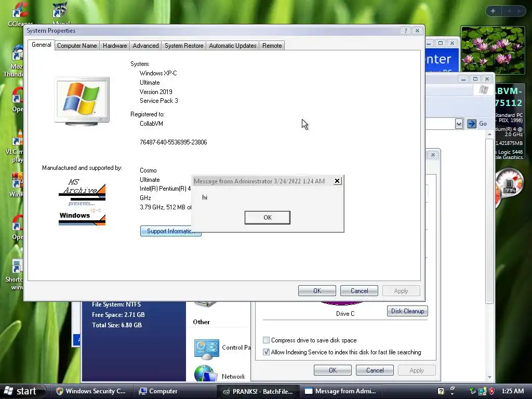Image resolution: width=532 pixels, height=399 pixels.
Task: Select the Automatic Updates tab
Action: 232,46
